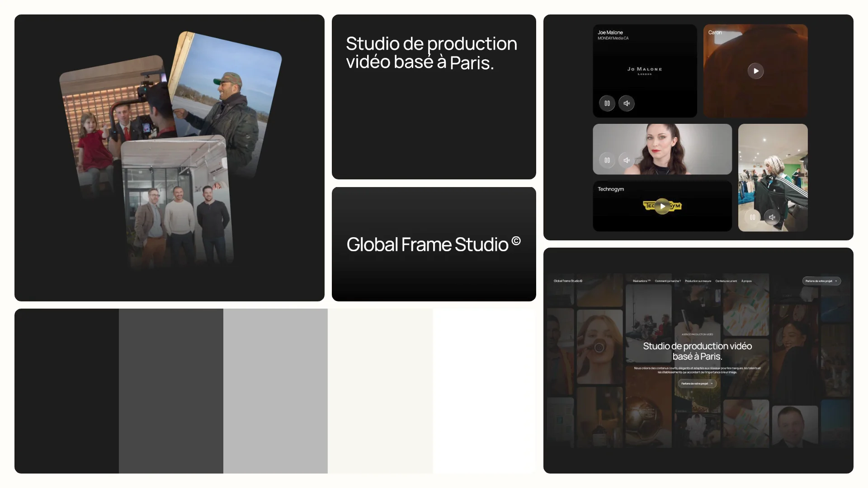
Task: Mute the red-lipstick woman video
Action: click(627, 160)
